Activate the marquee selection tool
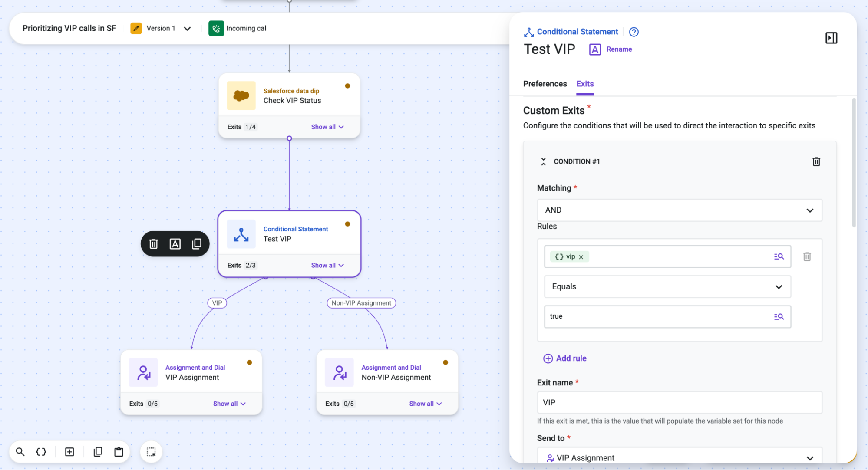 pyautogui.click(x=151, y=452)
